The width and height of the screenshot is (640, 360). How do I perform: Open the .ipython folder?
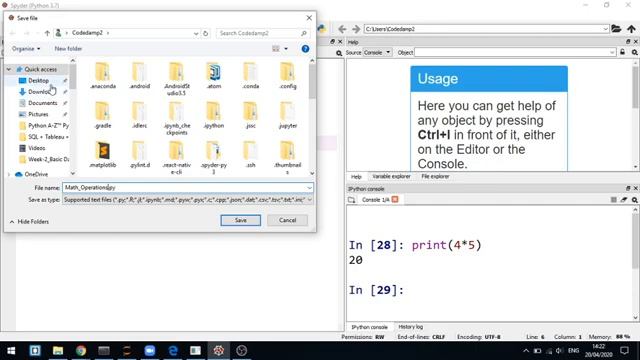pos(213,116)
